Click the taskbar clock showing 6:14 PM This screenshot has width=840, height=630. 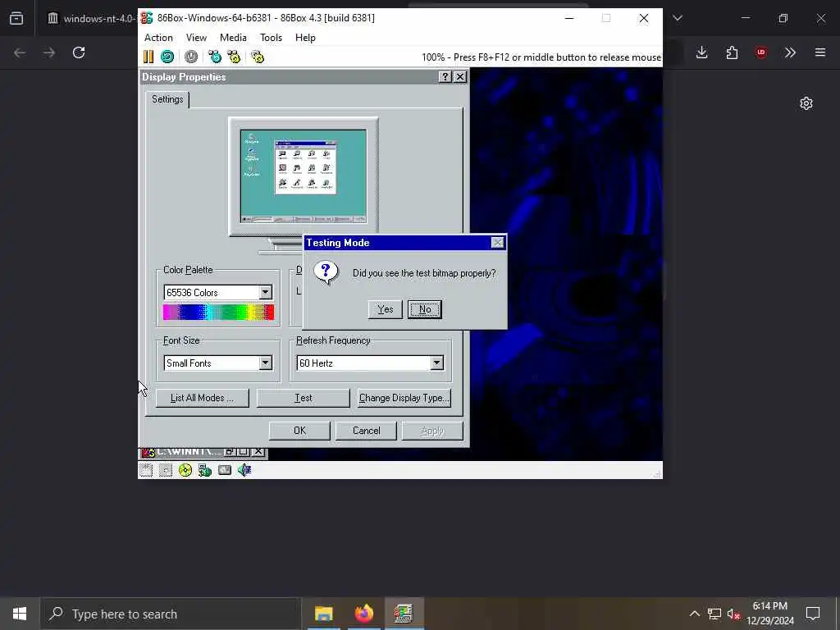click(769, 614)
